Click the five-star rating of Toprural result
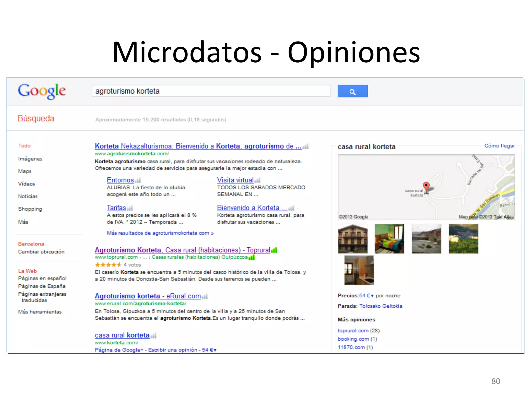Image resolution: width=532 pixels, height=399 pixels. tap(108, 265)
